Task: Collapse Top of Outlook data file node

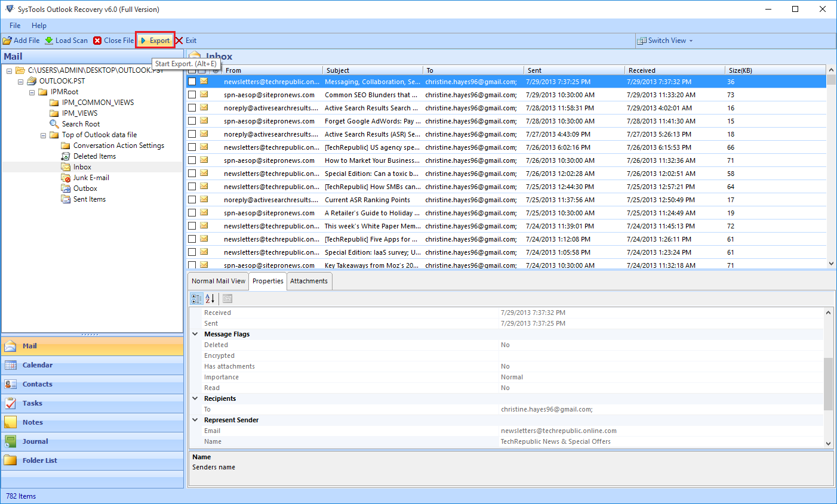Action: (43, 135)
